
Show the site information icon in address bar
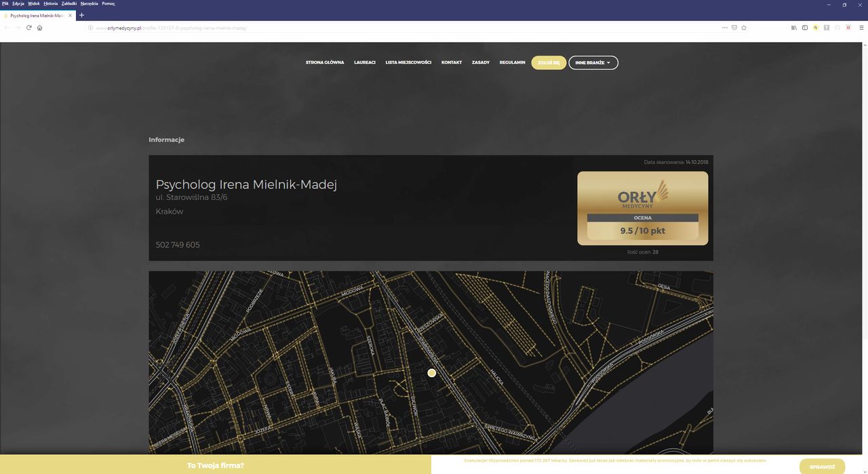pos(90,28)
